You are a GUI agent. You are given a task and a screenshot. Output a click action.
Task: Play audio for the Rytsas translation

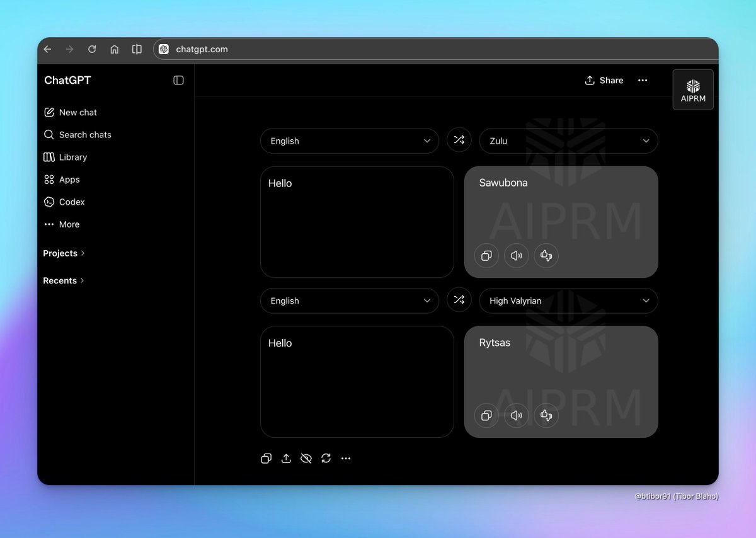click(517, 416)
